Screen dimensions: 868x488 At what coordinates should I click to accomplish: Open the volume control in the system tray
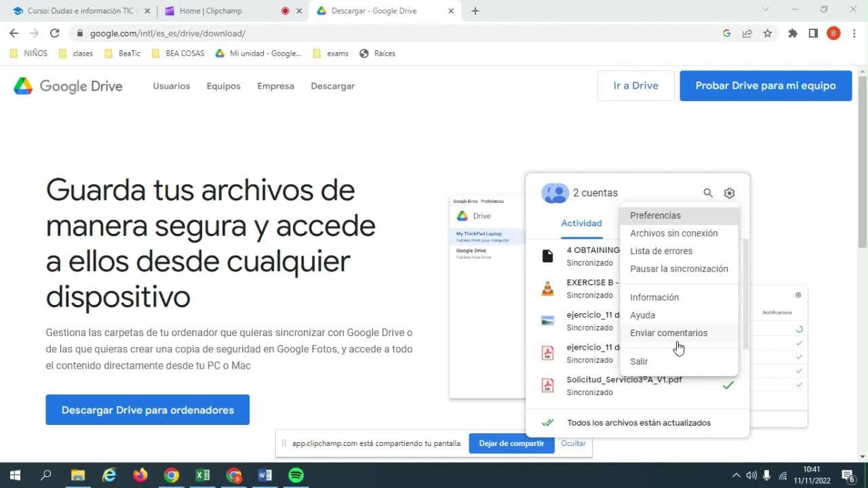pyautogui.click(x=751, y=475)
